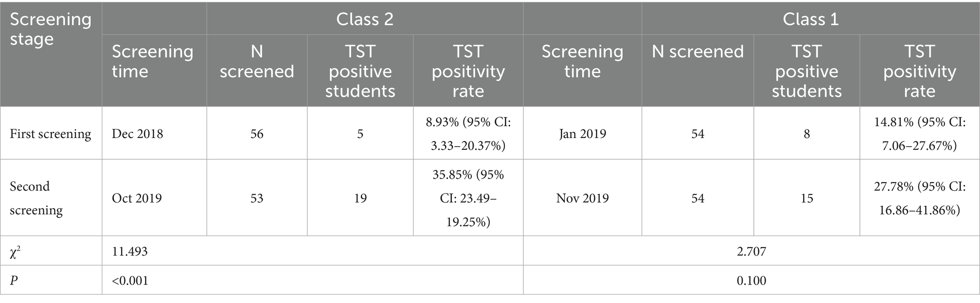Screen dimensions: 980x303
Task: Click the "First screening" row label
Action: click(x=50, y=134)
